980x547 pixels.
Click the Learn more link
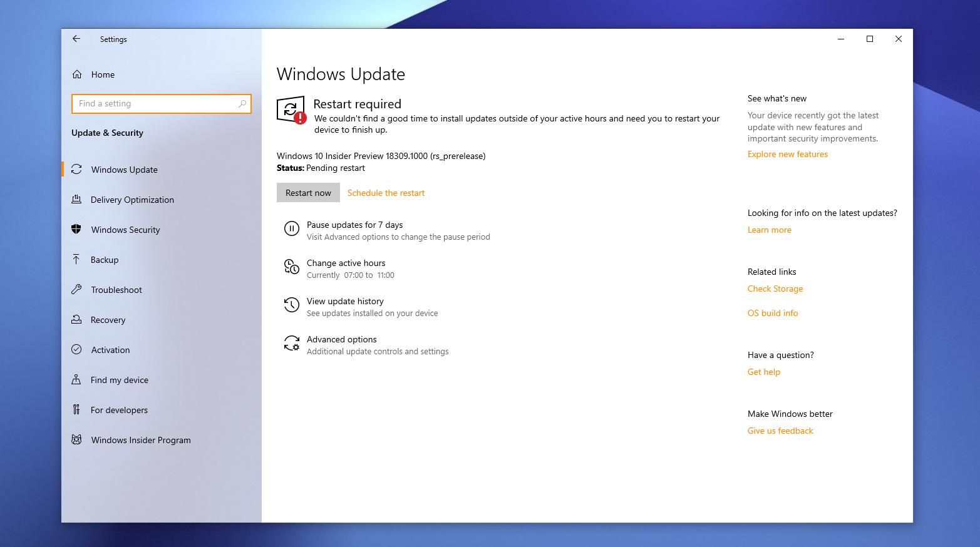(x=769, y=230)
